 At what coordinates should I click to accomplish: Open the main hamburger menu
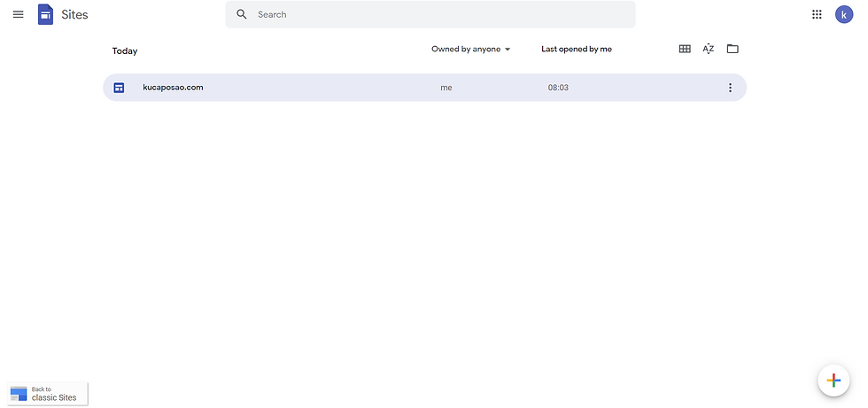(x=19, y=14)
